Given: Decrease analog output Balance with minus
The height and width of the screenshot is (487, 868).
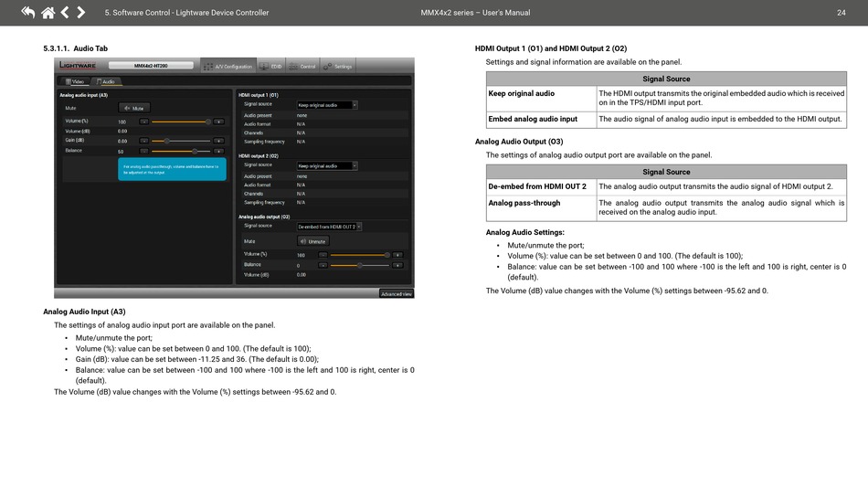Looking at the screenshot, I should coord(323,265).
